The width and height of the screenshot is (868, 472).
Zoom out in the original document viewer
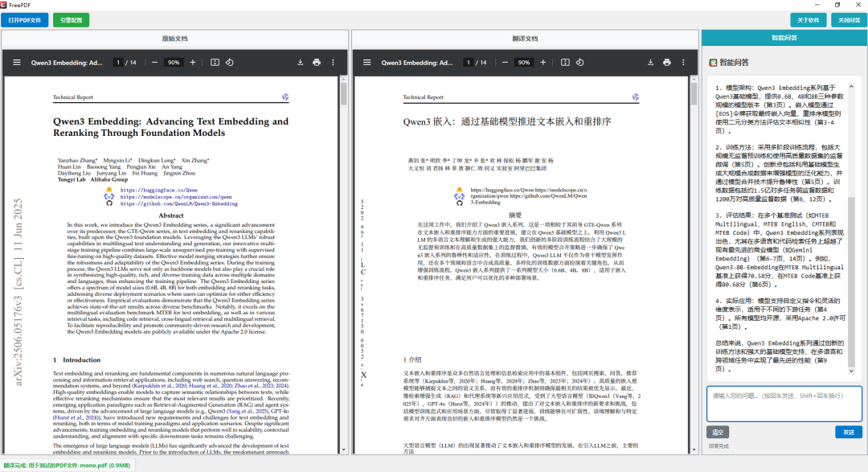[x=154, y=62]
